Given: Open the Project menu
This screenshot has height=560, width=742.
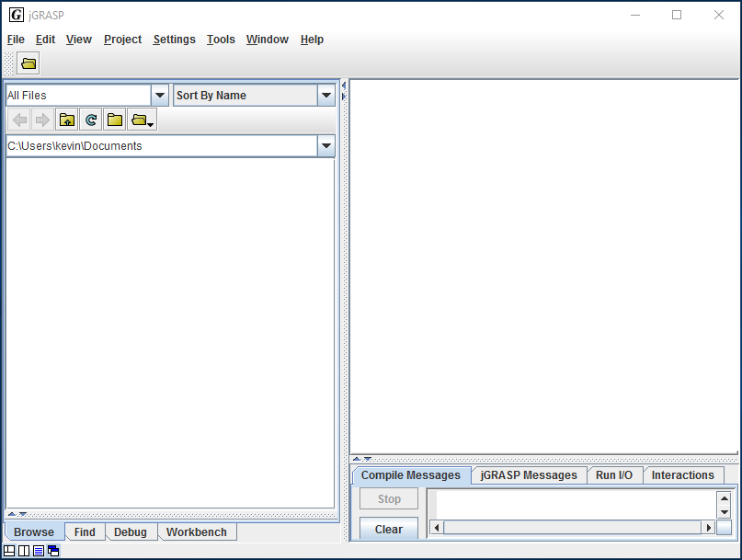Looking at the screenshot, I should click(x=122, y=40).
